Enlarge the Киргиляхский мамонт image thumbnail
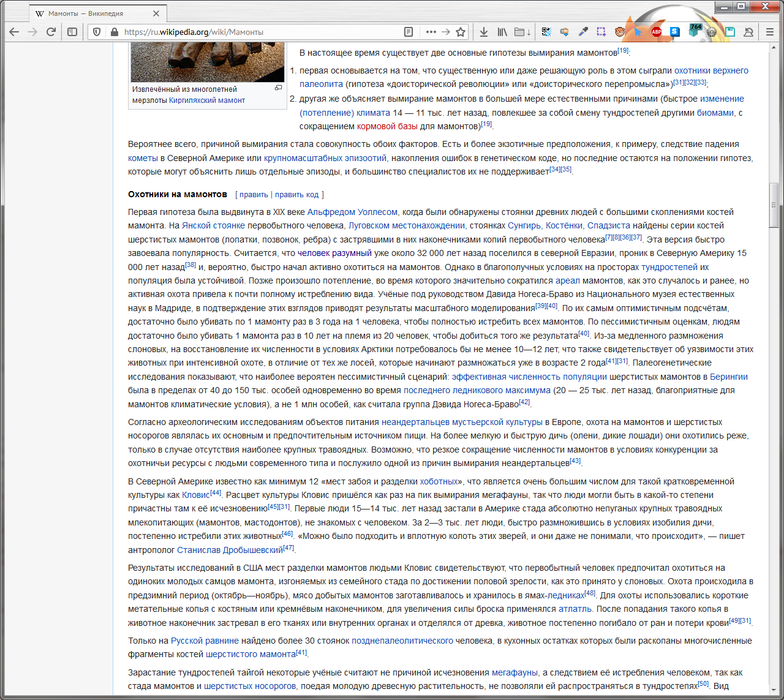 [x=278, y=88]
